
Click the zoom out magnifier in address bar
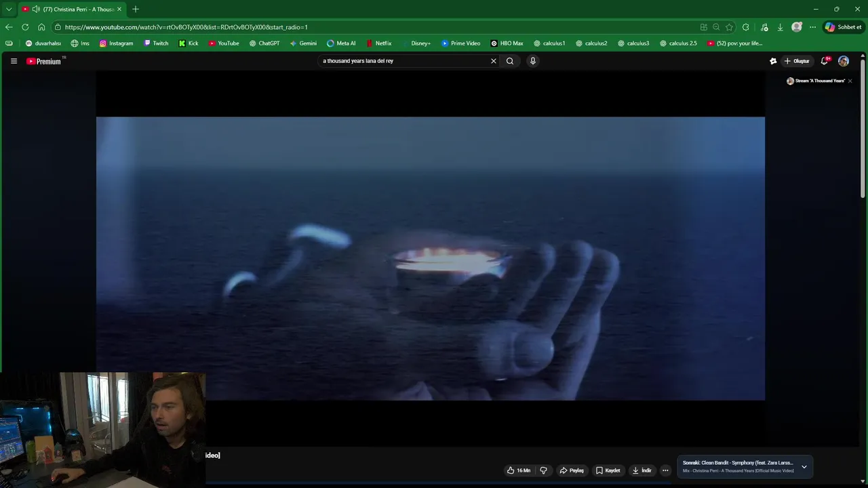point(716,27)
